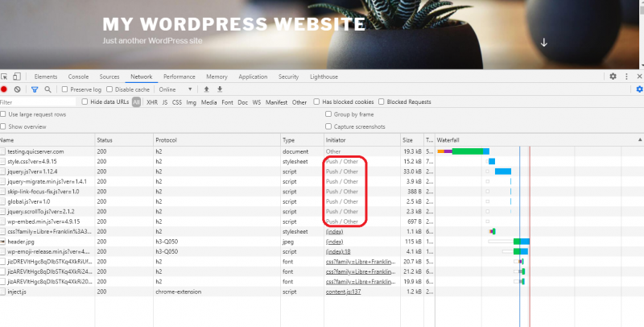The image size is (644, 327).
Task: Switch to the Application tab
Action: 253,77
